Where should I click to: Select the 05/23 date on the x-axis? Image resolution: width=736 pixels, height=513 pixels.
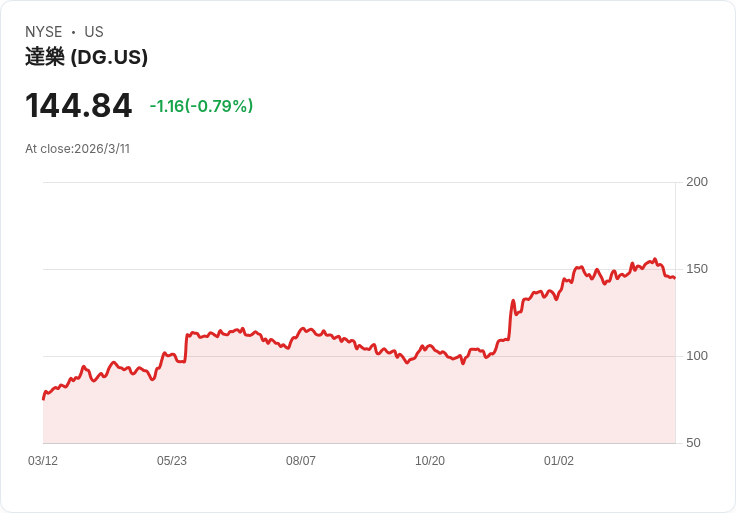point(172,461)
